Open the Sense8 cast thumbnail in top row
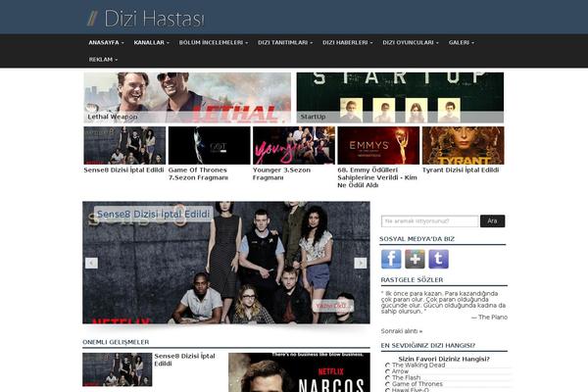 tap(124, 145)
